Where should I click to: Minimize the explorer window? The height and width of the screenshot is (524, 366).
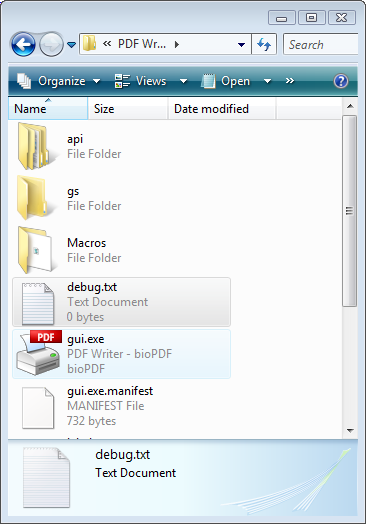(x=282, y=18)
